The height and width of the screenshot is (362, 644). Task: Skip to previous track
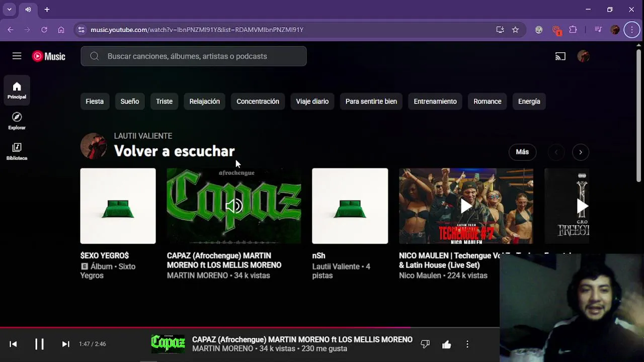13,344
